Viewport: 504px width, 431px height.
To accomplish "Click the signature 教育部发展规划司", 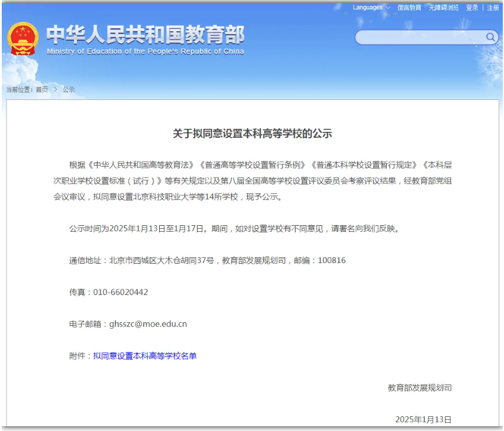I will pos(420,388).
